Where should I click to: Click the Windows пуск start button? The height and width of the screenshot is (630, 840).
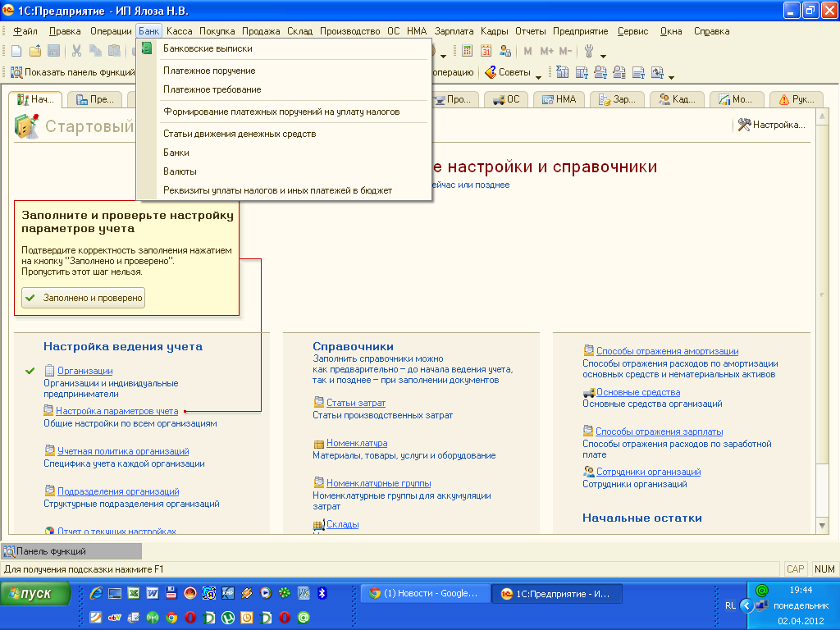[x=35, y=594]
